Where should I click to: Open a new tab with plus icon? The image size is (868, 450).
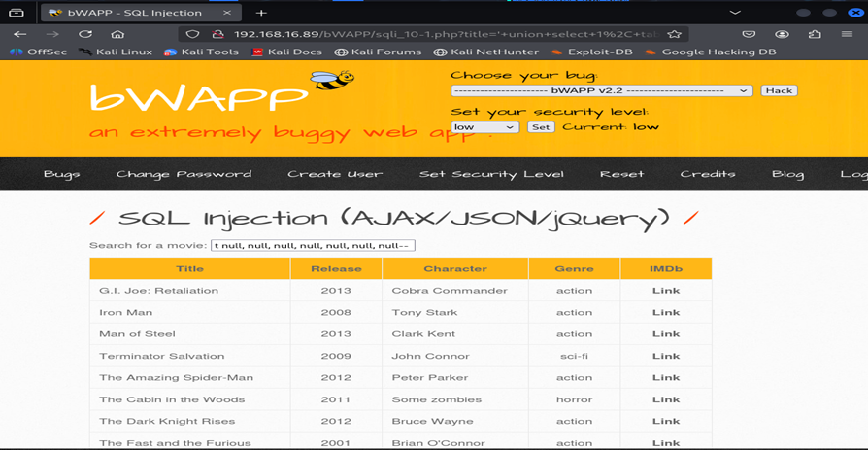pos(261,13)
